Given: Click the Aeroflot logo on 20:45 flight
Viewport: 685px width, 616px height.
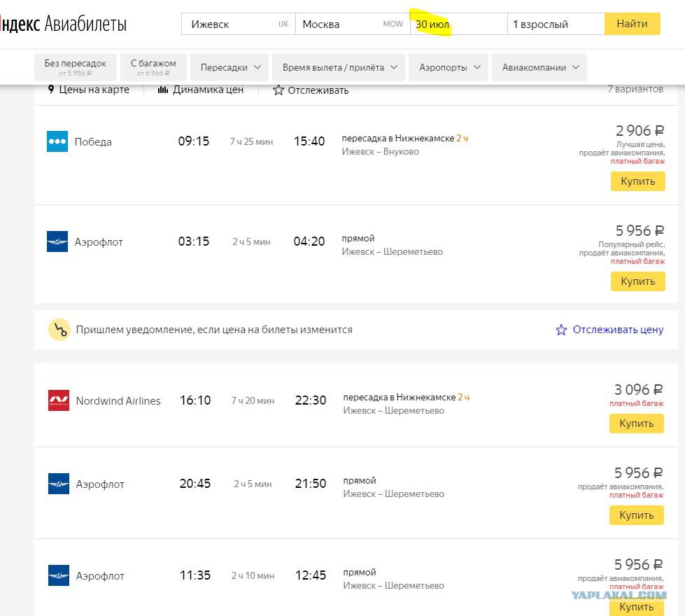Looking at the screenshot, I should (x=59, y=484).
